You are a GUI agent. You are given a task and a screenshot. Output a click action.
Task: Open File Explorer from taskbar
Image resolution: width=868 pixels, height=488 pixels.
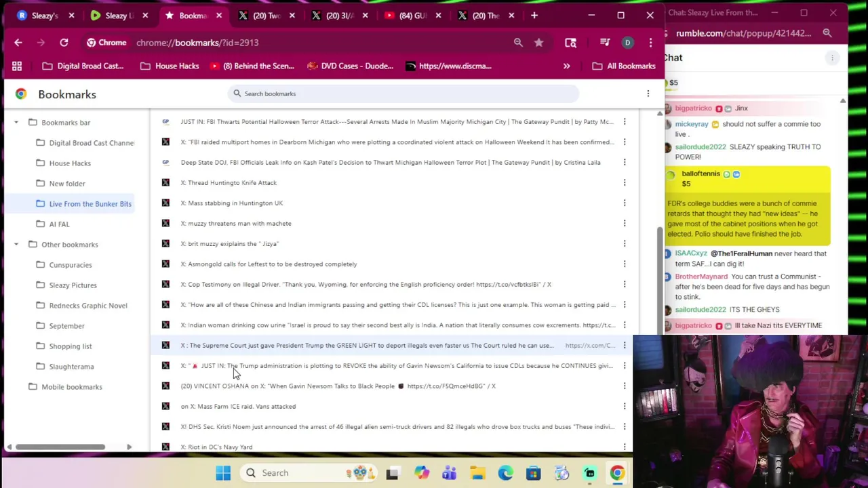(477, 472)
